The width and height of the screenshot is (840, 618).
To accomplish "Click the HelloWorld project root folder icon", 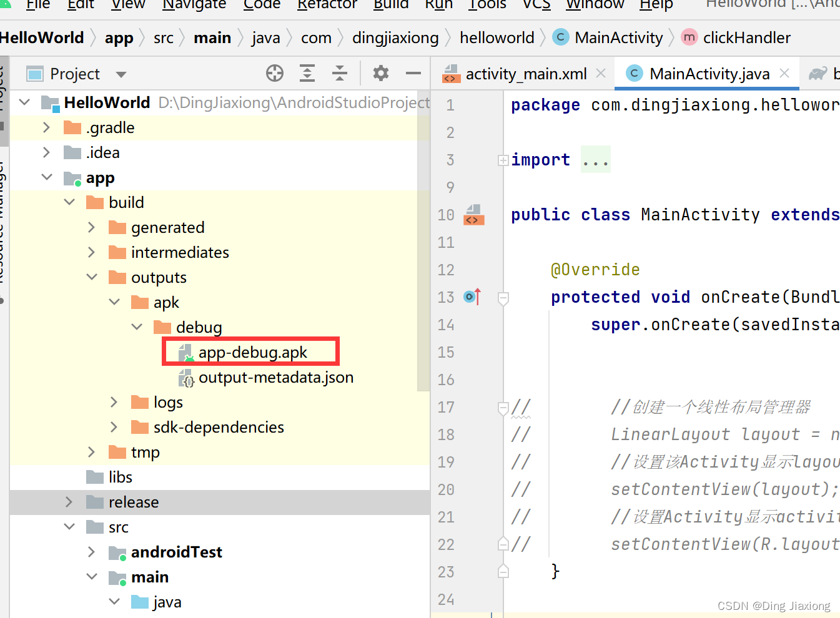I will click(50, 102).
